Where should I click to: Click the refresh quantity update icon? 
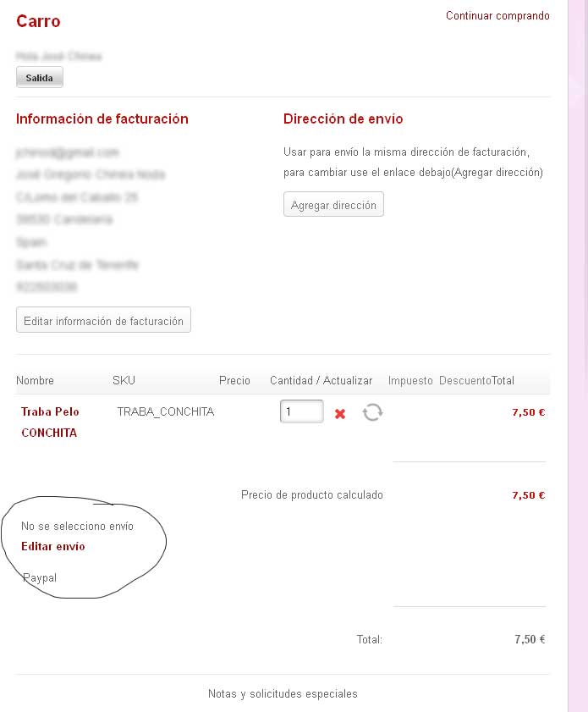(372, 412)
